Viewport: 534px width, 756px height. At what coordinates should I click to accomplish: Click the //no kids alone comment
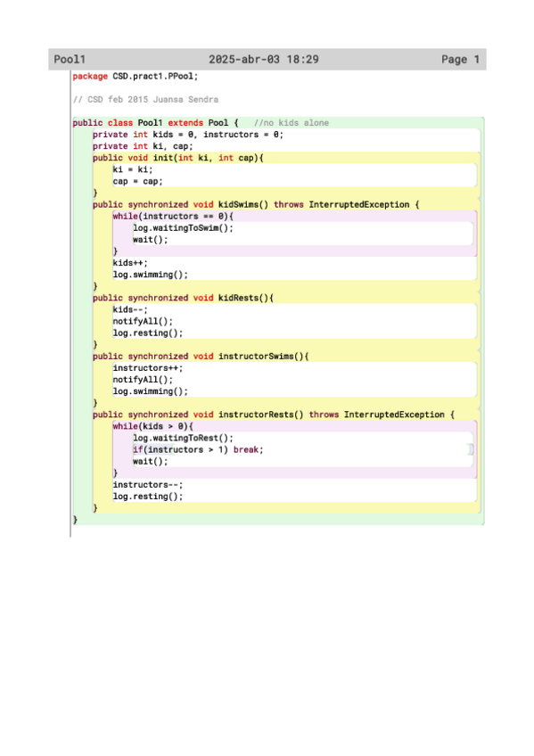[x=292, y=123]
